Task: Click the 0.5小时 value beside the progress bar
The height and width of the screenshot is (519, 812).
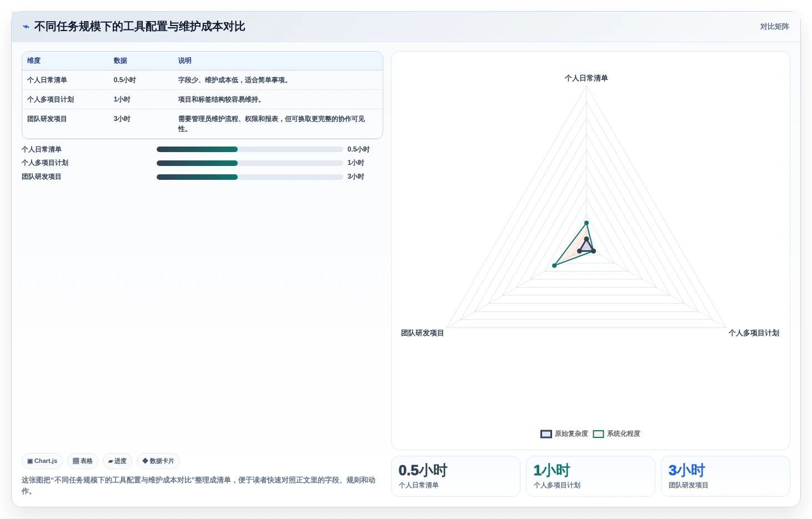Action: click(x=359, y=149)
